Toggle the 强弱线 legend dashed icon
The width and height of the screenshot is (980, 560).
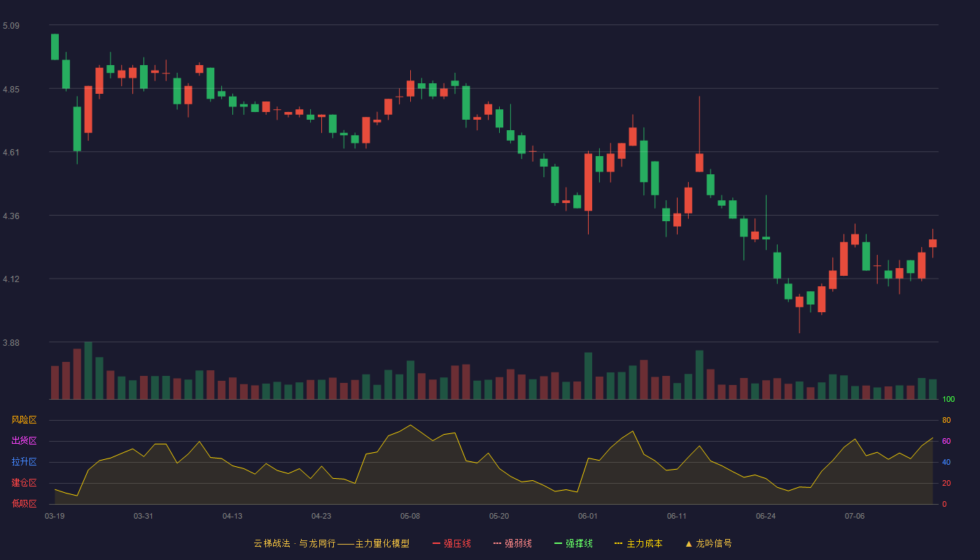pos(497,543)
